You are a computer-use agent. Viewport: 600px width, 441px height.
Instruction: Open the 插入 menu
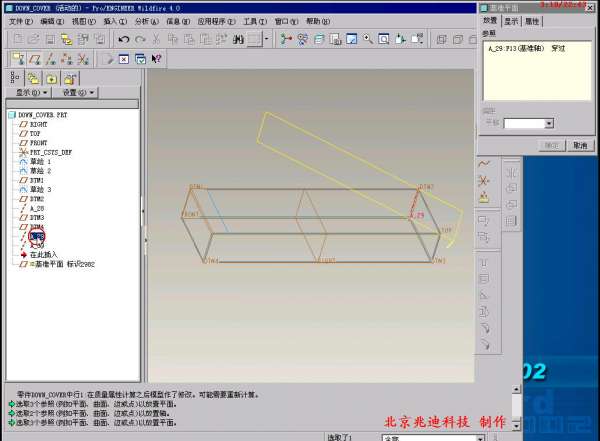(110, 21)
